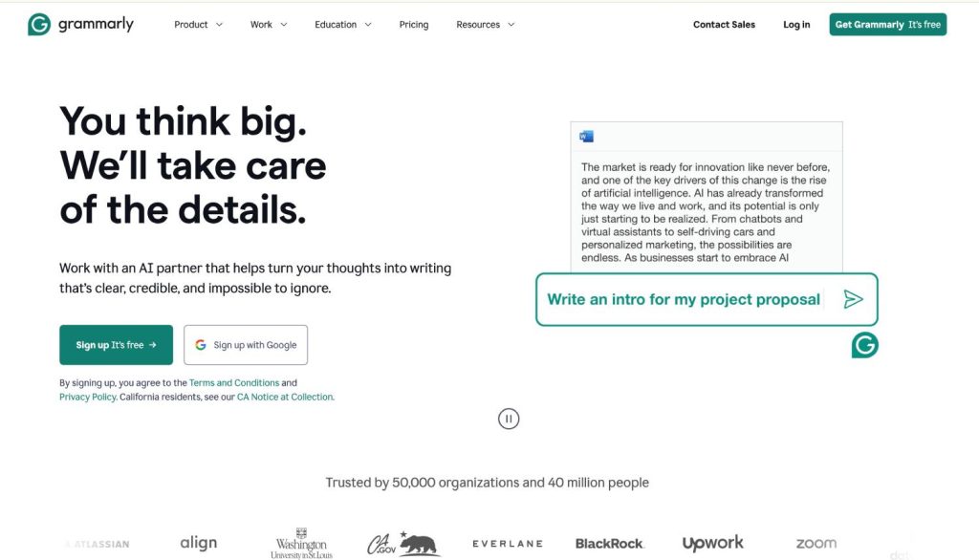This screenshot has width=979, height=560.
Task: Click the send arrow in the prompt box
Action: (854, 299)
